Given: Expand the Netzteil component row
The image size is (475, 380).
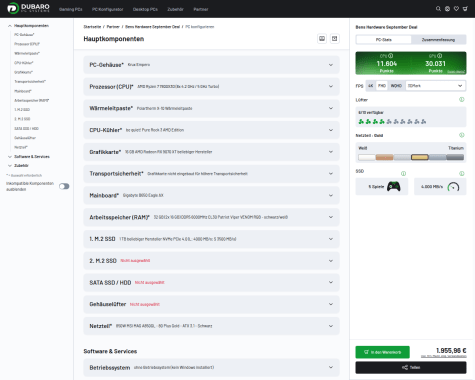Looking at the screenshot, I should 211,326.
